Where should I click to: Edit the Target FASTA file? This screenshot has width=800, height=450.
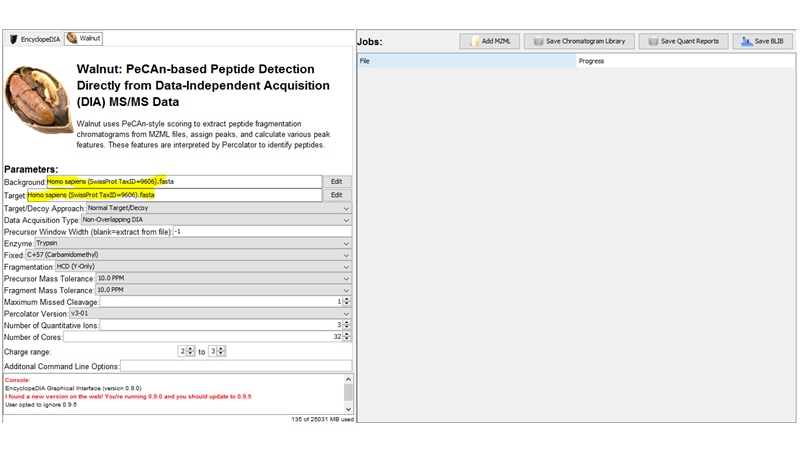(x=337, y=195)
